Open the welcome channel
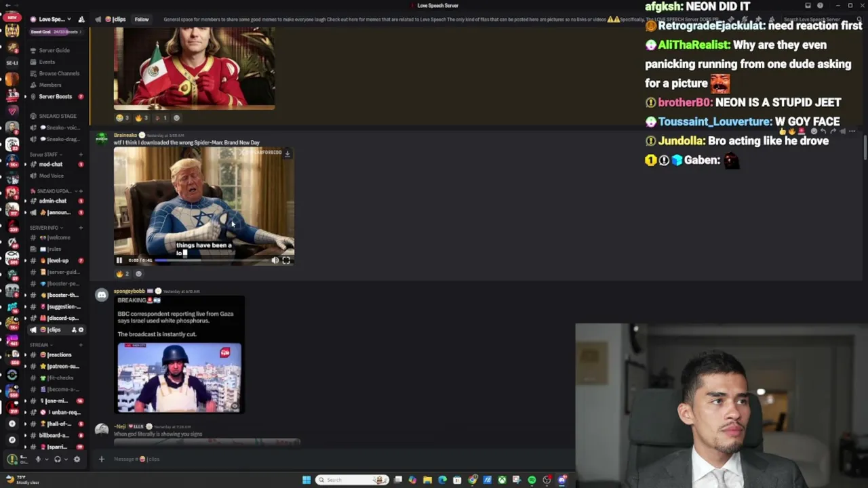The height and width of the screenshot is (488, 868). pyautogui.click(x=59, y=237)
